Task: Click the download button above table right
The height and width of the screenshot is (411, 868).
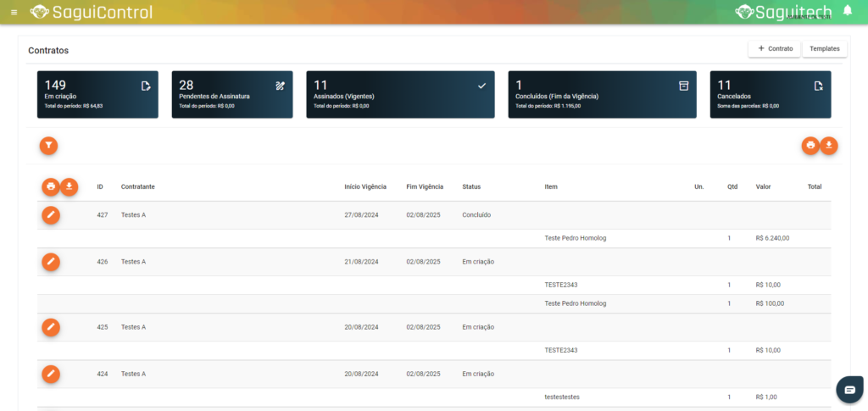Action: tap(829, 146)
